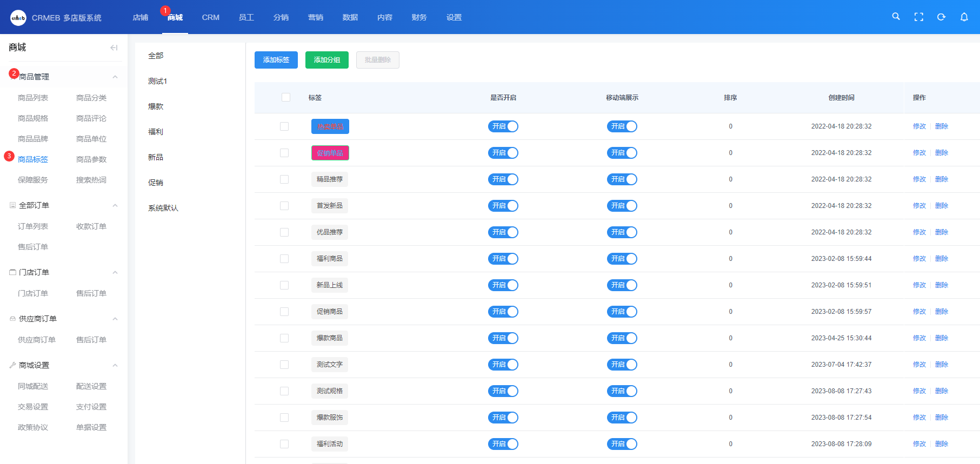The height and width of the screenshot is (464, 980).
Task: Click the refresh icon in top bar
Action: point(941,17)
